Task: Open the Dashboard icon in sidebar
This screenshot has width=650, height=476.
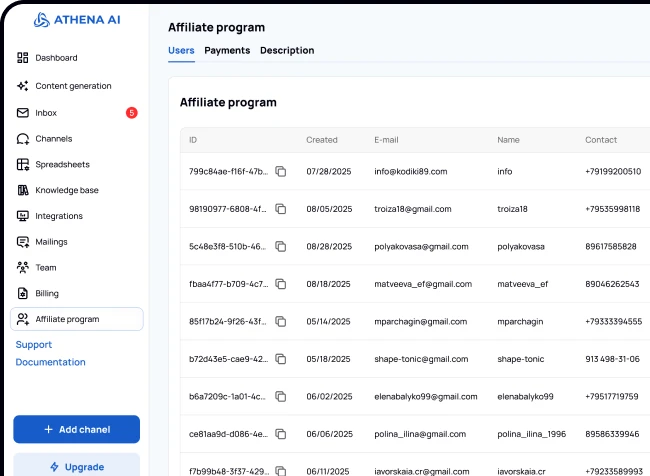Action: (x=23, y=58)
